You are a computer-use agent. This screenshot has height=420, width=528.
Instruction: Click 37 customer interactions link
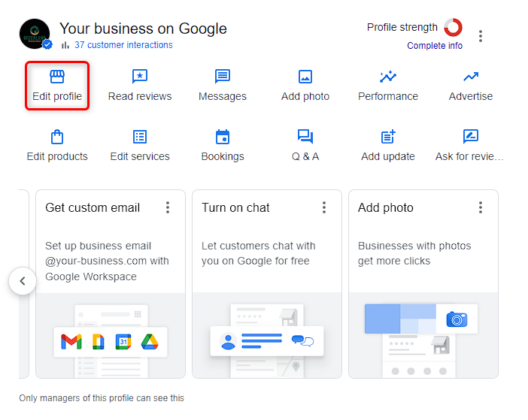(x=123, y=45)
